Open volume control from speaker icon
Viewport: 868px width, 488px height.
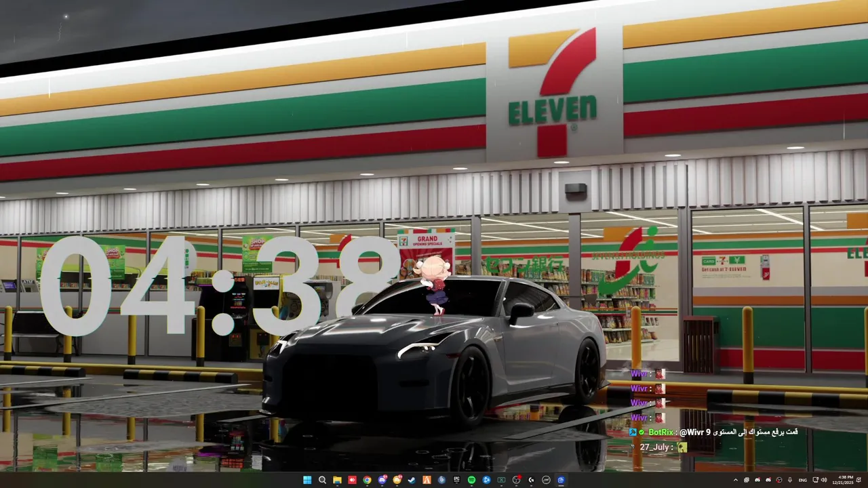coord(824,480)
